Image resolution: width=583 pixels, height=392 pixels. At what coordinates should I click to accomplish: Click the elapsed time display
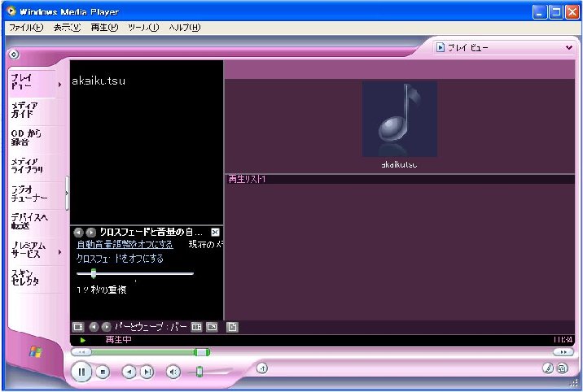(563, 340)
